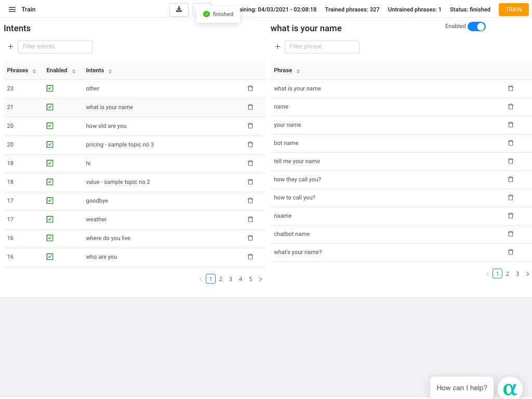Go to page 3 of intents

(x=230, y=279)
